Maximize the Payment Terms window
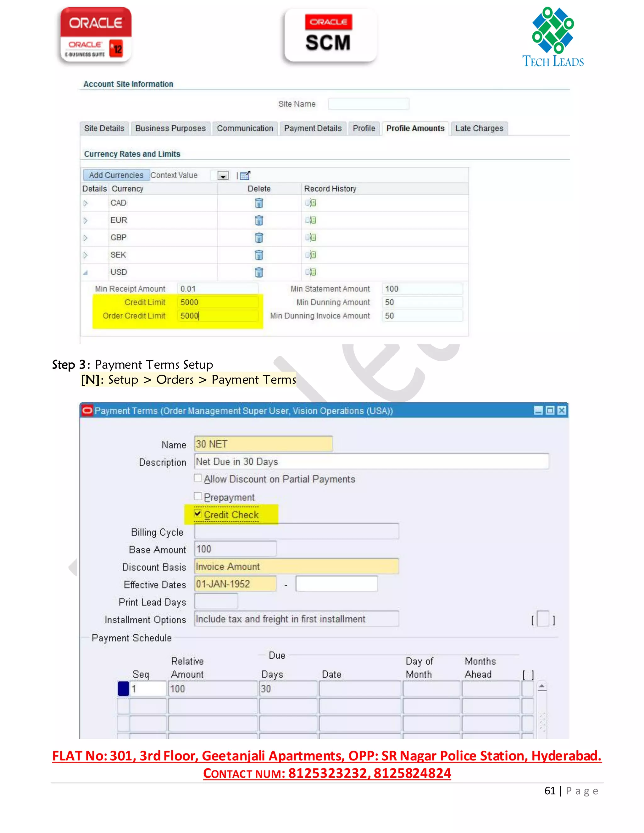This screenshot has width=644, height=833. [550, 411]
